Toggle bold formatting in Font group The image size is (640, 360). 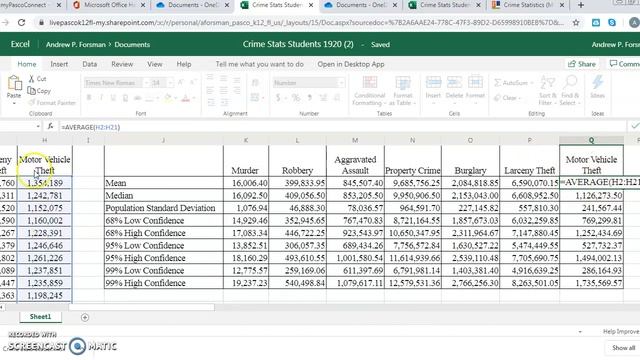click(89, 97)
